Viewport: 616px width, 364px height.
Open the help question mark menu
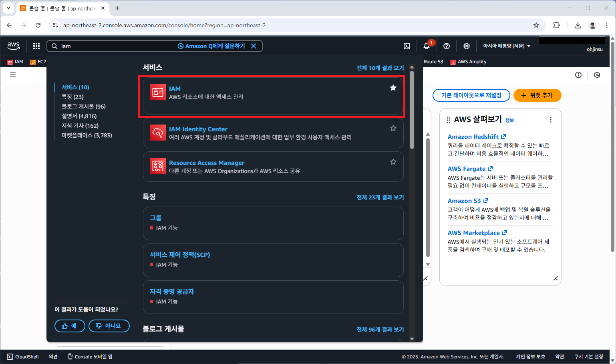click(x=446, y=46)
